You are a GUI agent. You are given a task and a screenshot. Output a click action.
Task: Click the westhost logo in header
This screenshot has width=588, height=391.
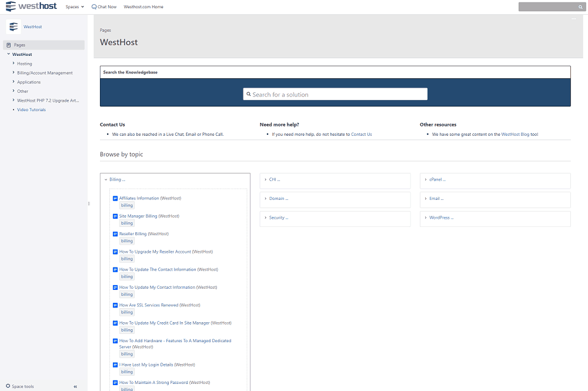31,6
